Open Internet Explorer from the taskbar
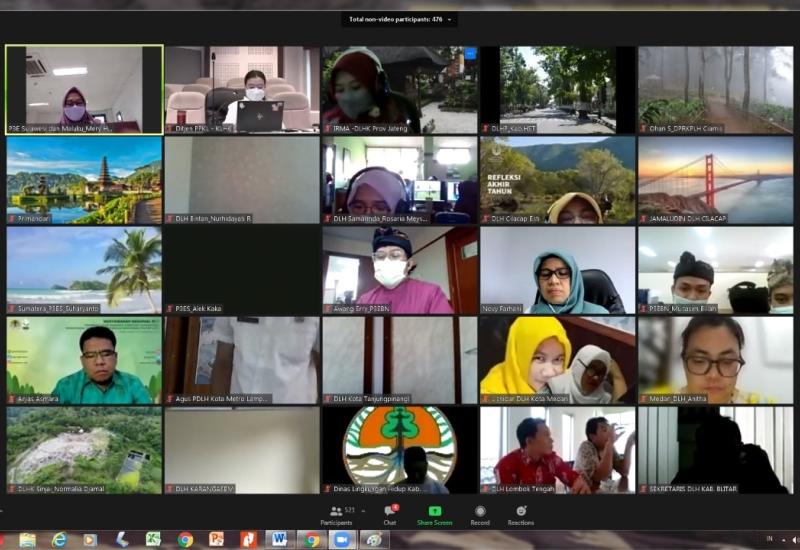Image resolution: width=800 pixels, height=550 pixels. tap(59, 540)
